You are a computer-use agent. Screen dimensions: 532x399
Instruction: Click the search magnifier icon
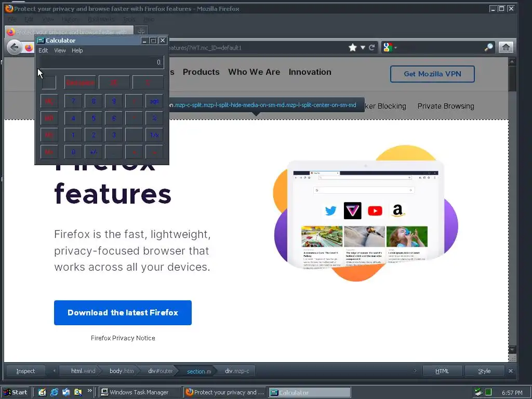(x=488, y=47)
